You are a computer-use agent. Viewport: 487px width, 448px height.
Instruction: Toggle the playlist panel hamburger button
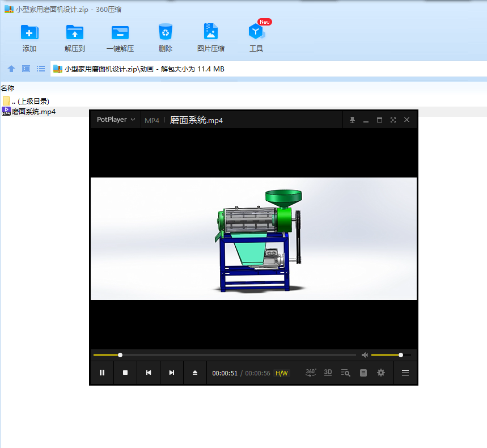coord(405,373)
